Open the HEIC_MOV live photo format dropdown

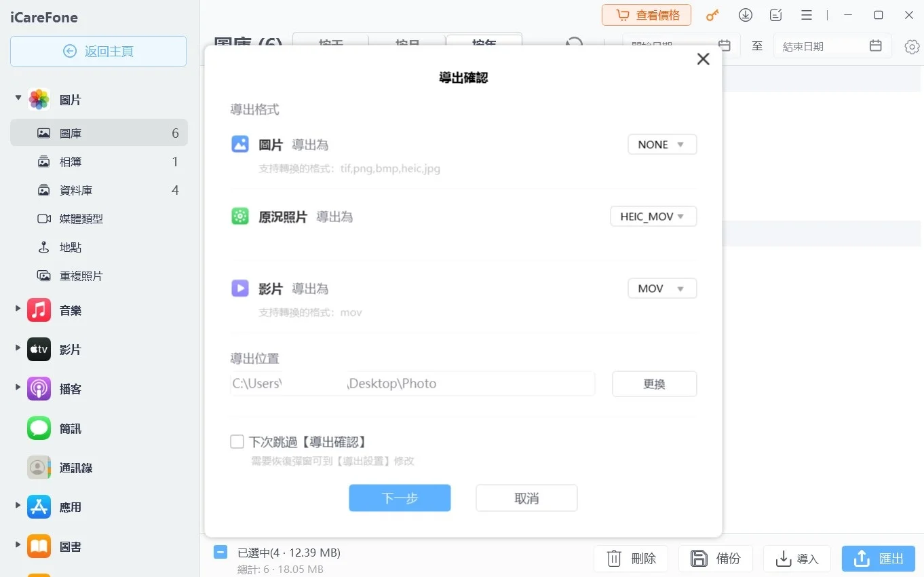tap(653, 216)
